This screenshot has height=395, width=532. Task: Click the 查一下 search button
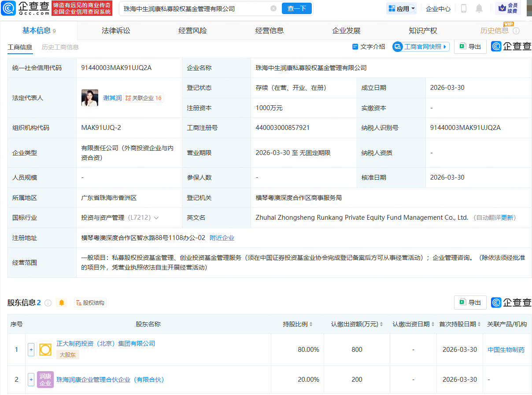point(296,8)
